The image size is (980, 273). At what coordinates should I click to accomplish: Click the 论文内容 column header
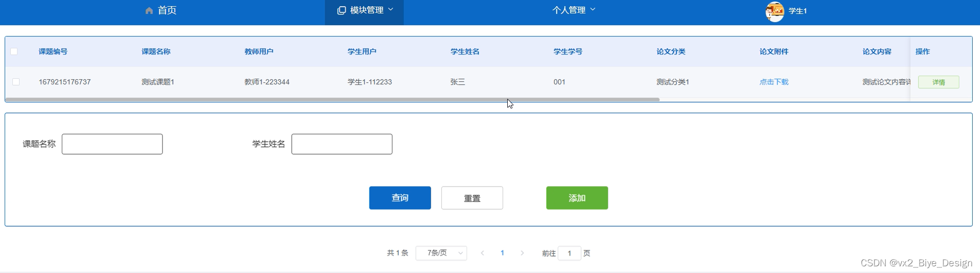pos(877,51)
